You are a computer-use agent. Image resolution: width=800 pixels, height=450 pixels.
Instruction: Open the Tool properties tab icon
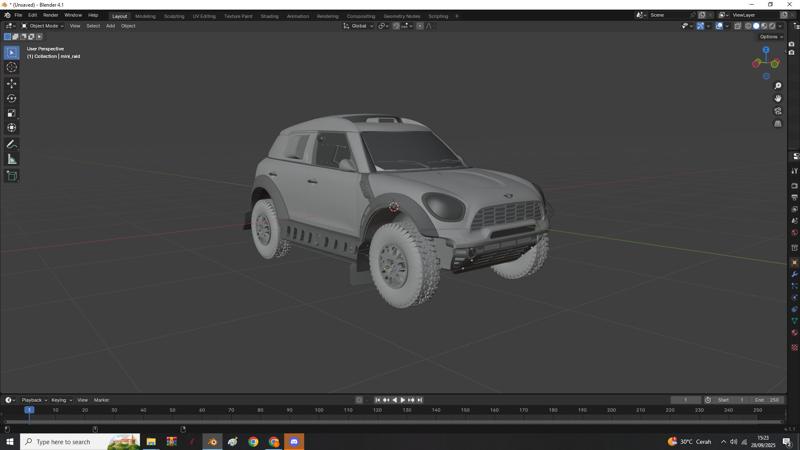(794, 171)
